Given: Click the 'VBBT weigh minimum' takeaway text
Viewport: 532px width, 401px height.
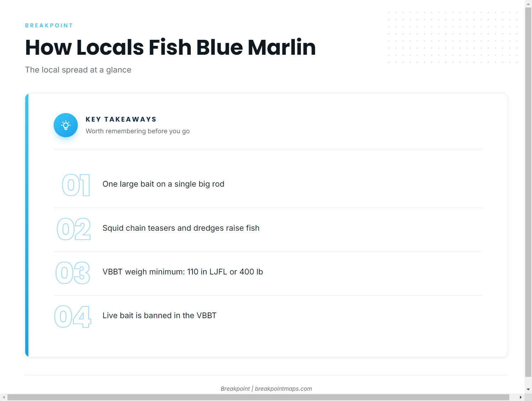Looking at the screenshot, I should tap(183, 272).
